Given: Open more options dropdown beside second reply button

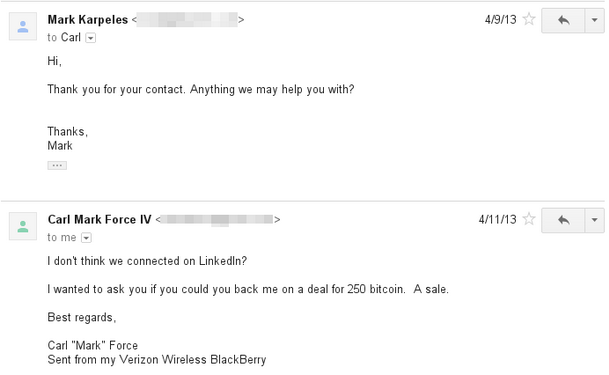Looking at the screenshot, I should [x=595, y=220].
